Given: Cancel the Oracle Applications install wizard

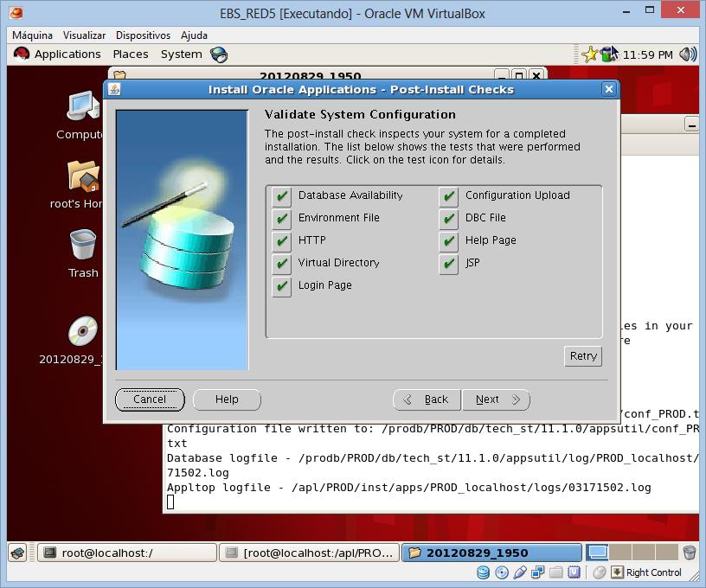Looking at the screenshot, I should pos(150,399).
